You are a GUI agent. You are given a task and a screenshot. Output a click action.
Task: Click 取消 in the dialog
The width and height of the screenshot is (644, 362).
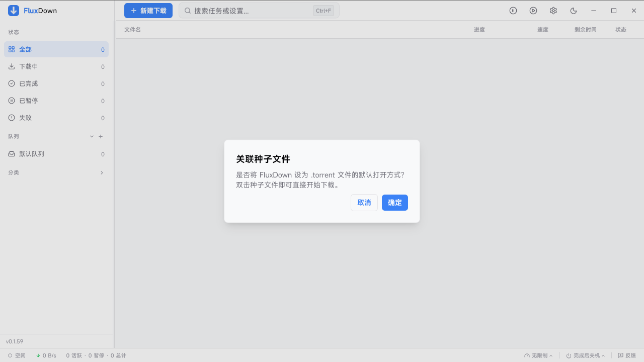(364, 203)
